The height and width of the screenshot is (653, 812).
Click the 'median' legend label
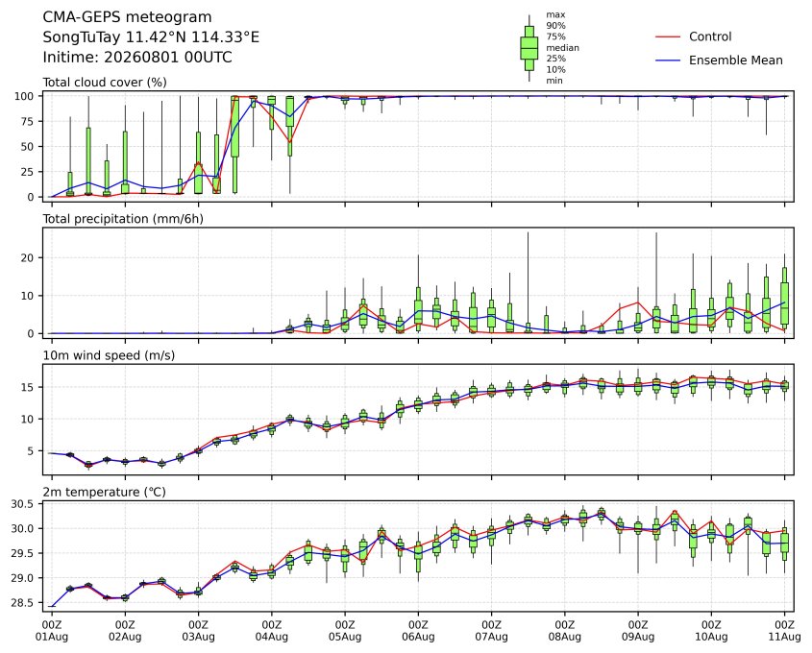562,48
